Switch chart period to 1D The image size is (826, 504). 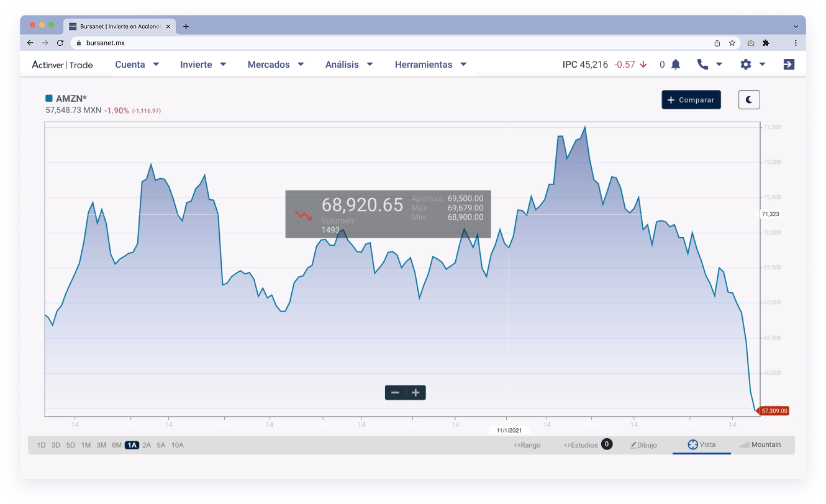pyautogui.click(x=41, y=445)
